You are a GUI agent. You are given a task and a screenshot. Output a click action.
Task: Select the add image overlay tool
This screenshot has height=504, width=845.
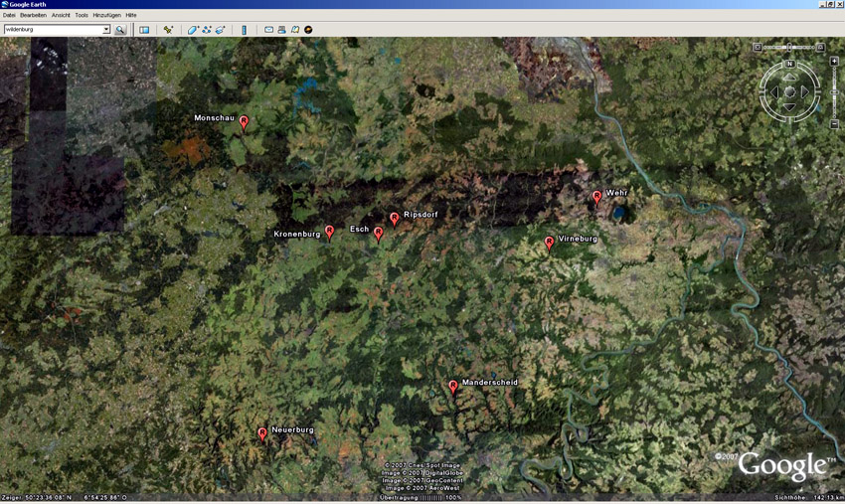pyautogui.click(x=220, y=30)
